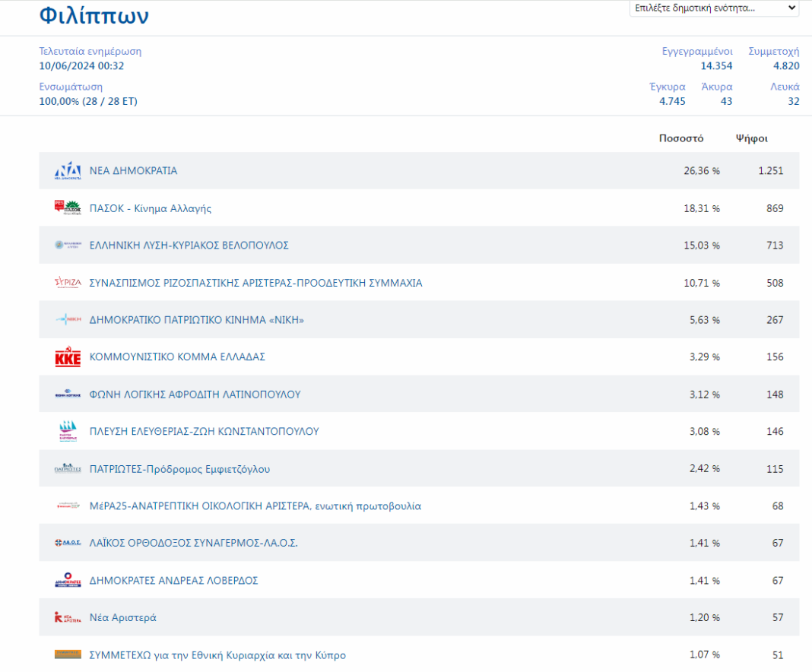Open the ΝΕΑ ΔΗΜΟΚΡΑΤΙΑ party link
Screen dimensions: 812x672
[x=133, y=171]
